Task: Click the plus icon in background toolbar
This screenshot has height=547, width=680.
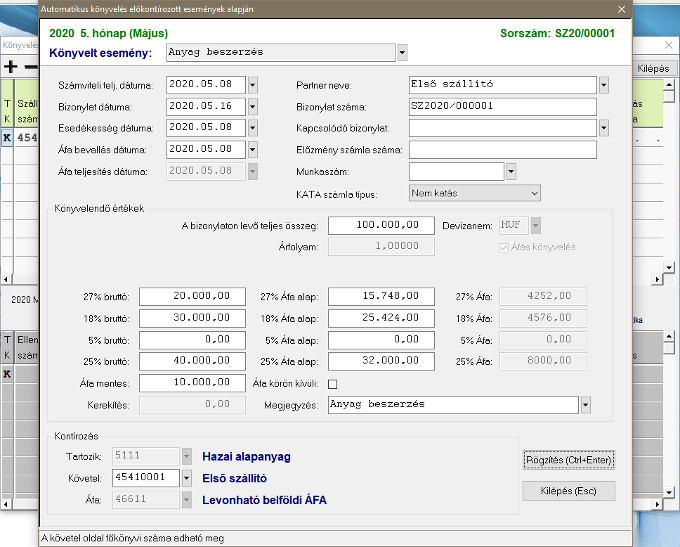Action: (11, 67)
